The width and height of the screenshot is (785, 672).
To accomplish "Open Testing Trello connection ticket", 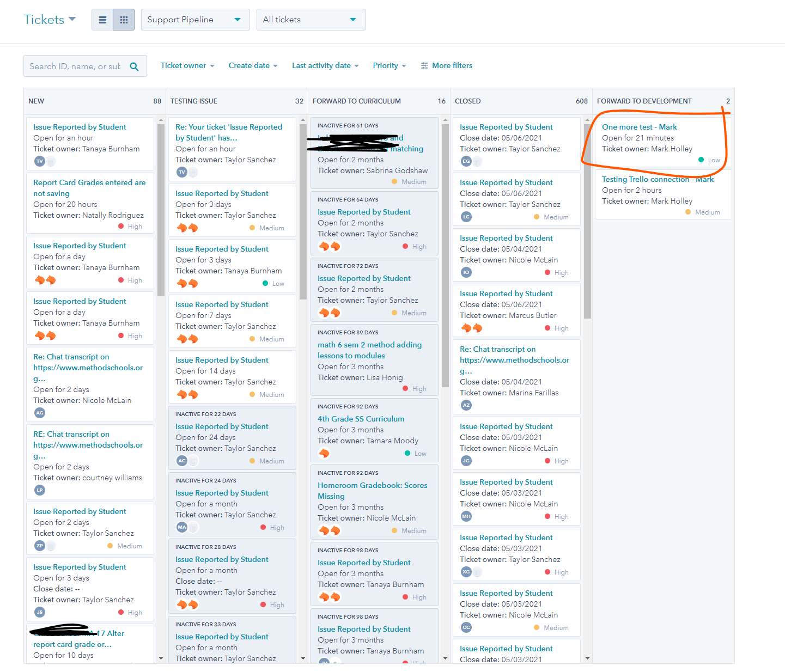I will (657, 179).
